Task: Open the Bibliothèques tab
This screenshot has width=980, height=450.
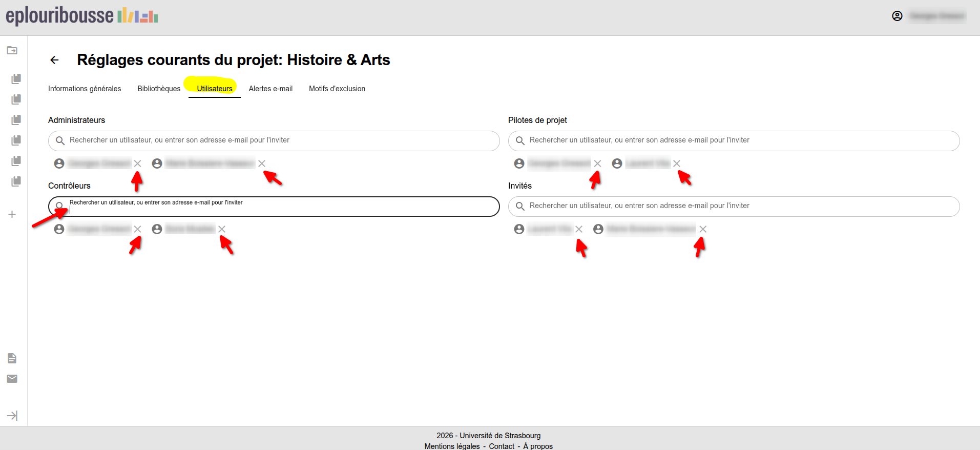Action: coord(159,89)
